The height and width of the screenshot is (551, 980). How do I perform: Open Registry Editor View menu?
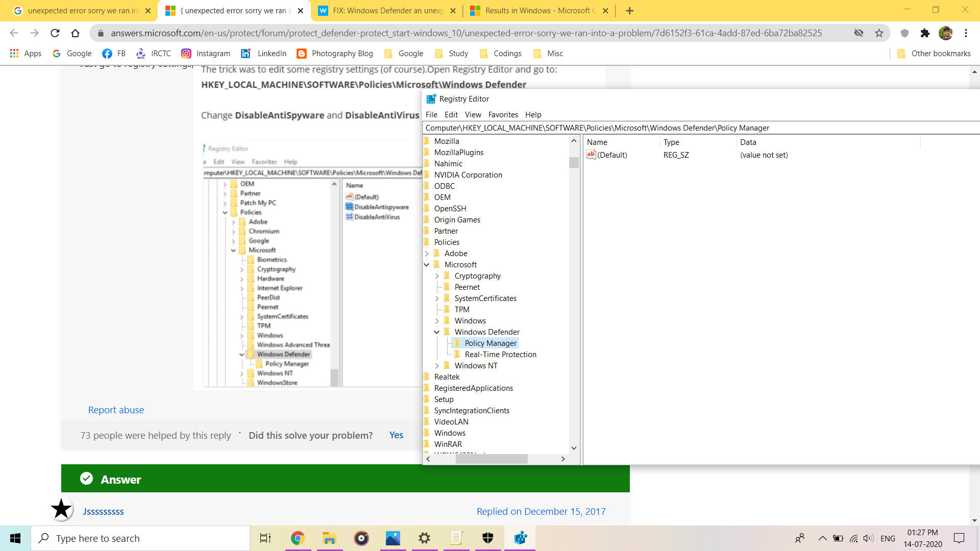(473, 115)
